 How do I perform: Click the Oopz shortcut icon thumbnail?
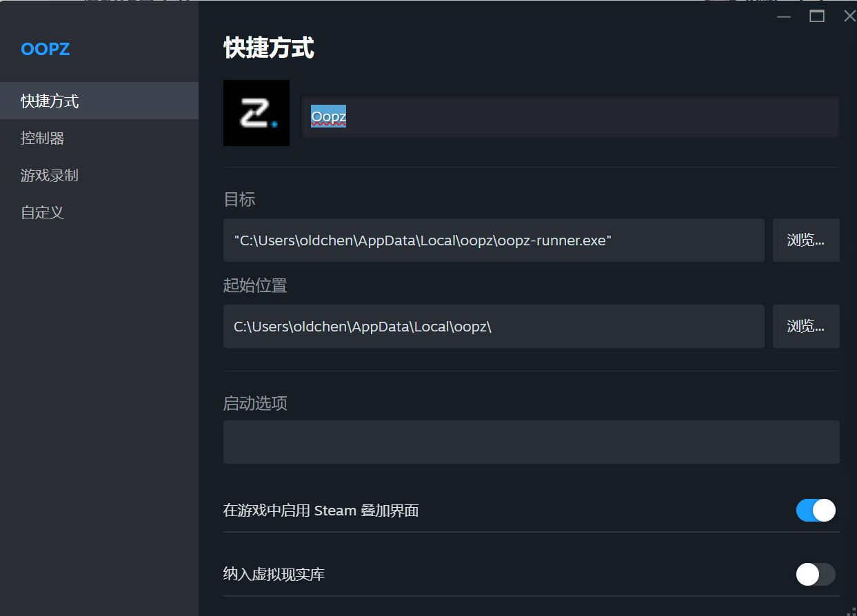(x=256, y=113)
